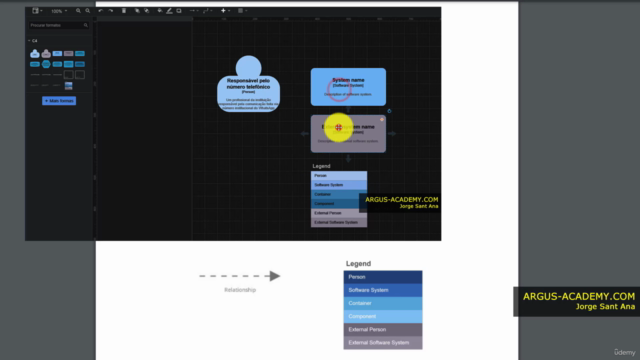This screenshot has width=640, height=360.
Task: Pick the Container shape ending the first palette row
Action: [x=80, y=53]
